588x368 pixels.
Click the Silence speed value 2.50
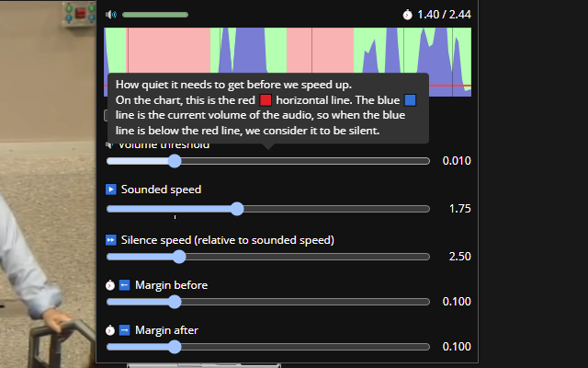pos(459,257)
